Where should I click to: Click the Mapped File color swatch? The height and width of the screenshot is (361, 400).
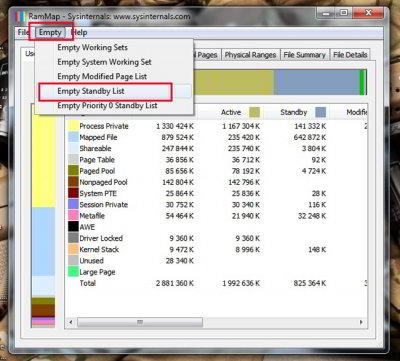click(73, 137)
